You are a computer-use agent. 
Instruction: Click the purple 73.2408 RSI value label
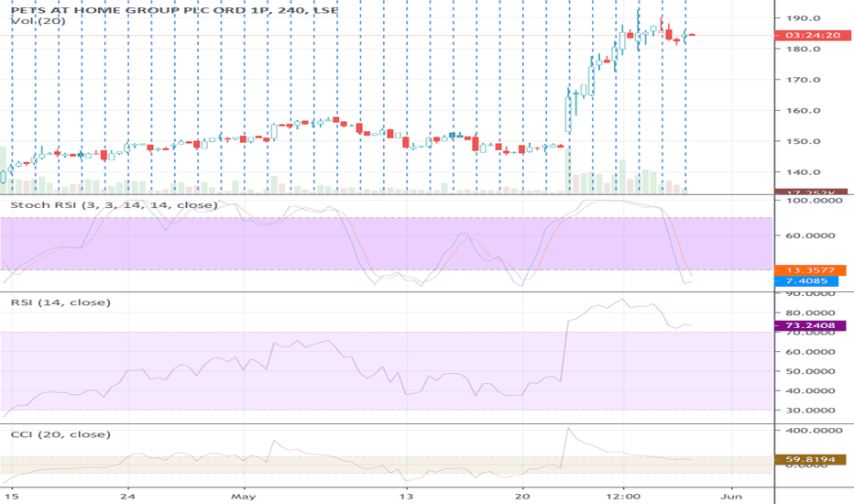(x=810, y=326)
